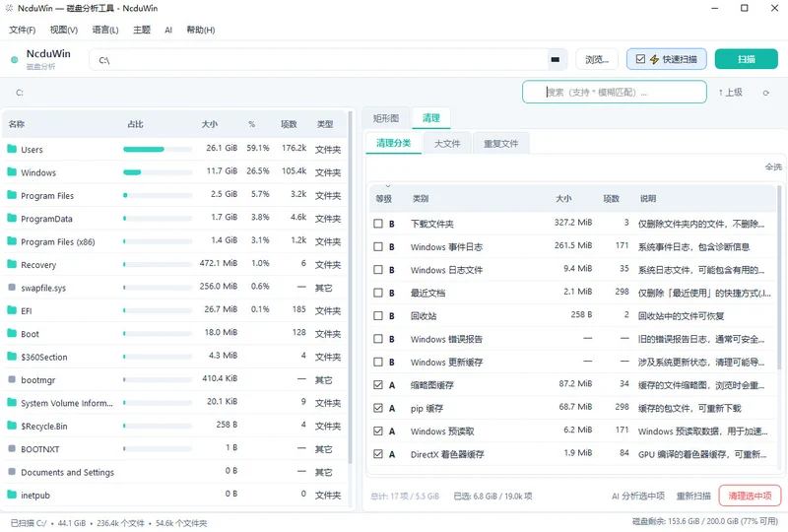Select the 清理 tab
Screen dimensions: 788x532
click(431, 118)
